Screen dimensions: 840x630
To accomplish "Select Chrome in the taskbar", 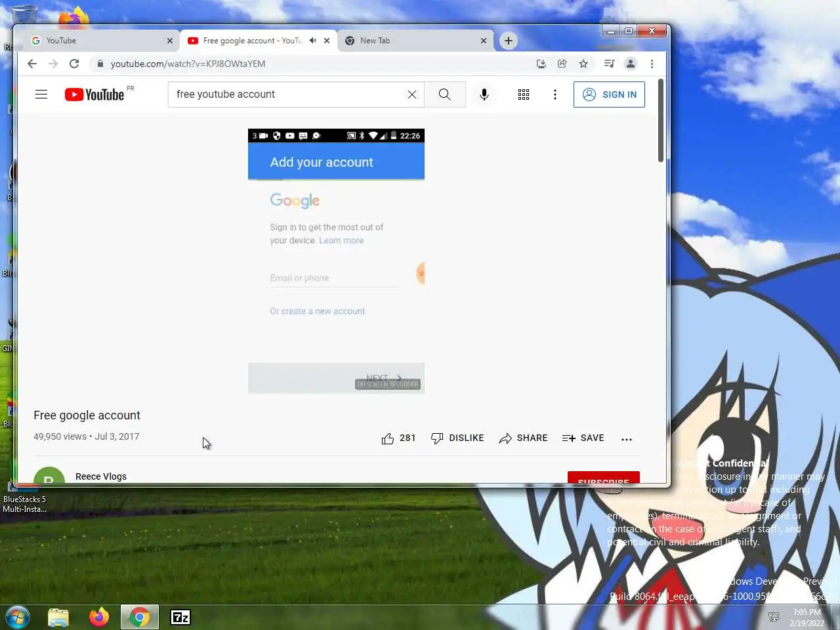I will (139, 617).
